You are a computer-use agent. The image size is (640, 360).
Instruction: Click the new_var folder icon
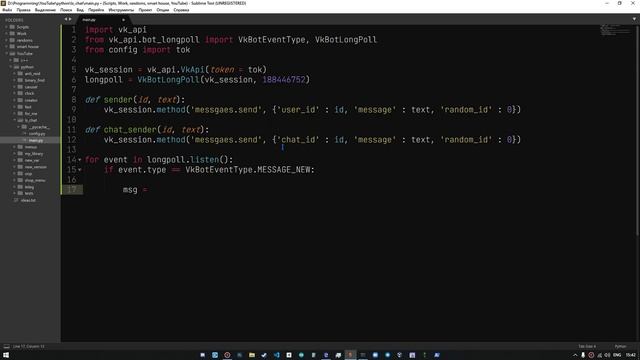click(x=20, y=160)
